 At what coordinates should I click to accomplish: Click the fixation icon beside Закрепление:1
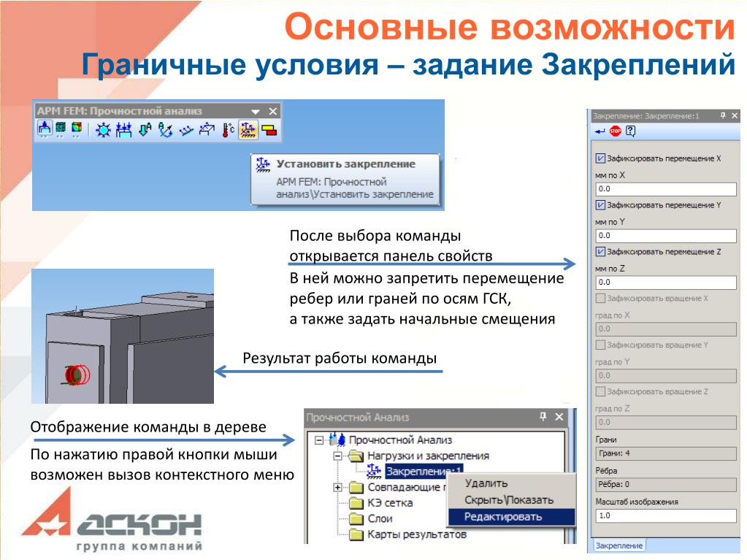tap(374, 471)
